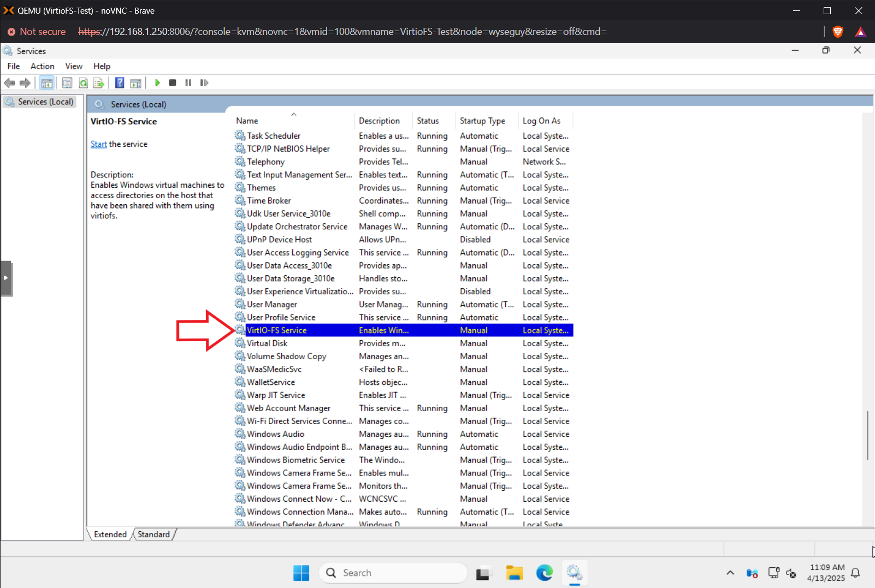Sort by the Description column header
Image resolution: width=875 pixels, height=588 pixels.
pyautogui.click(x=384, y=121)
